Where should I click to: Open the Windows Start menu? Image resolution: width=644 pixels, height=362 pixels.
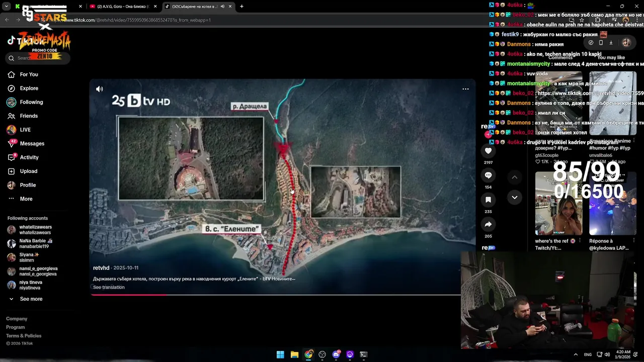(280, 354)
